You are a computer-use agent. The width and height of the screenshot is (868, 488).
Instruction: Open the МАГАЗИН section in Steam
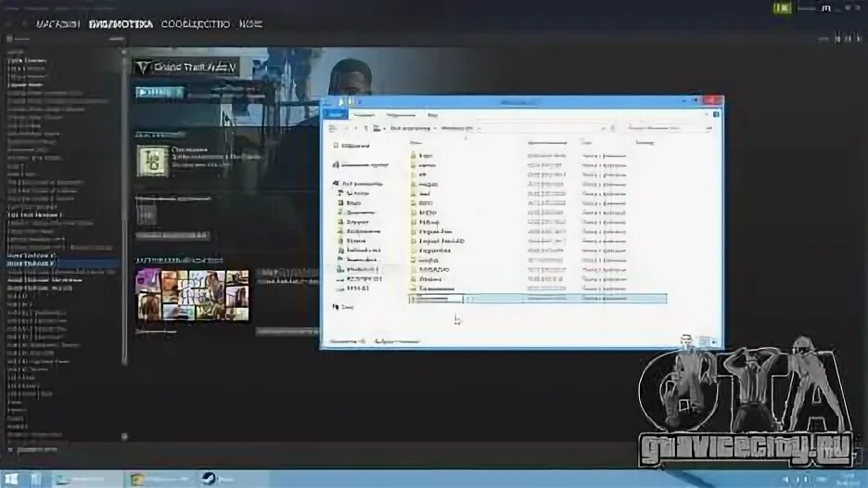point(58,24)
